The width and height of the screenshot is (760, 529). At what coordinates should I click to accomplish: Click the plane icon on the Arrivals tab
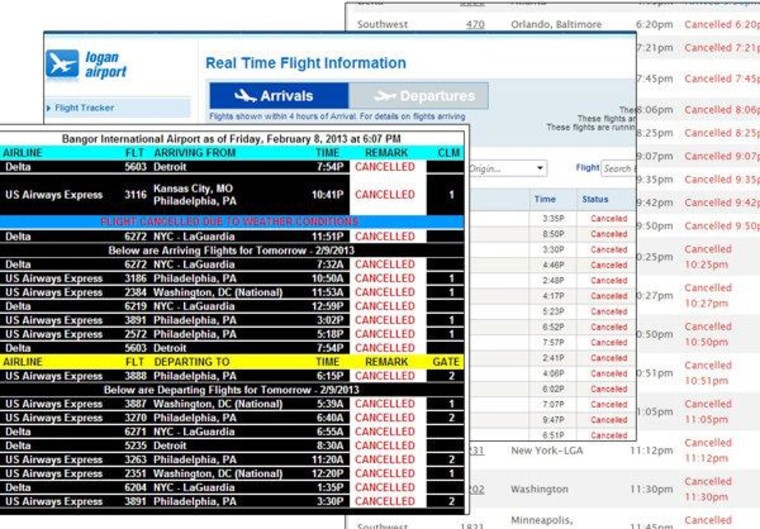click(245, 96)
